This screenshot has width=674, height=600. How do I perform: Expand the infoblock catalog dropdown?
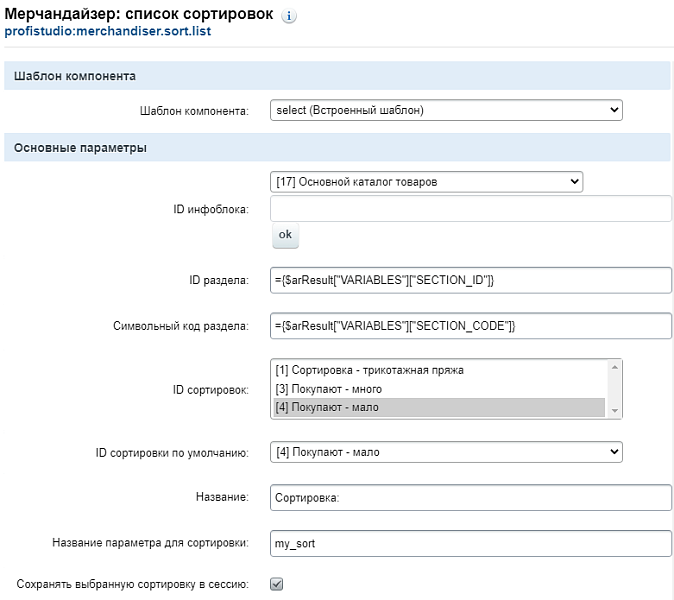pos(426,182)
